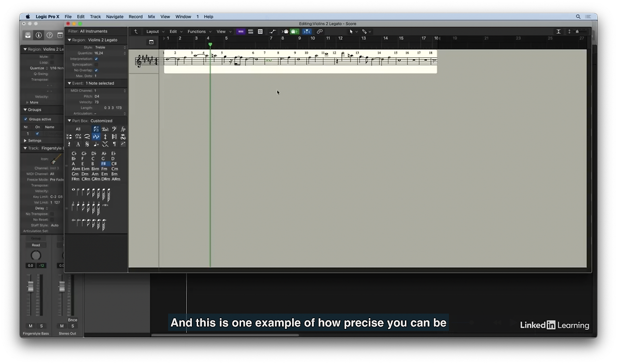
Task: Open the Window menu
Action: (183, 16)
